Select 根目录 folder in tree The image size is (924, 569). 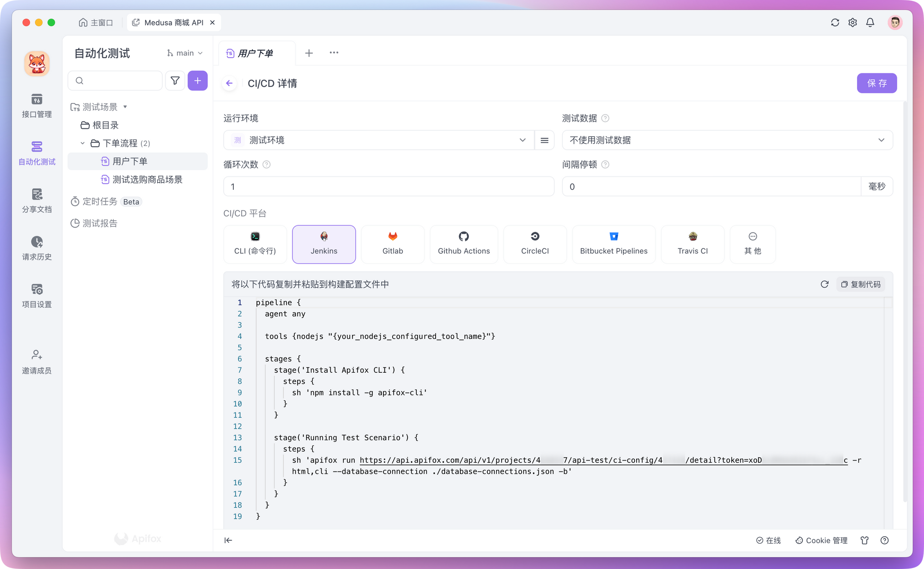pos(100,125)
